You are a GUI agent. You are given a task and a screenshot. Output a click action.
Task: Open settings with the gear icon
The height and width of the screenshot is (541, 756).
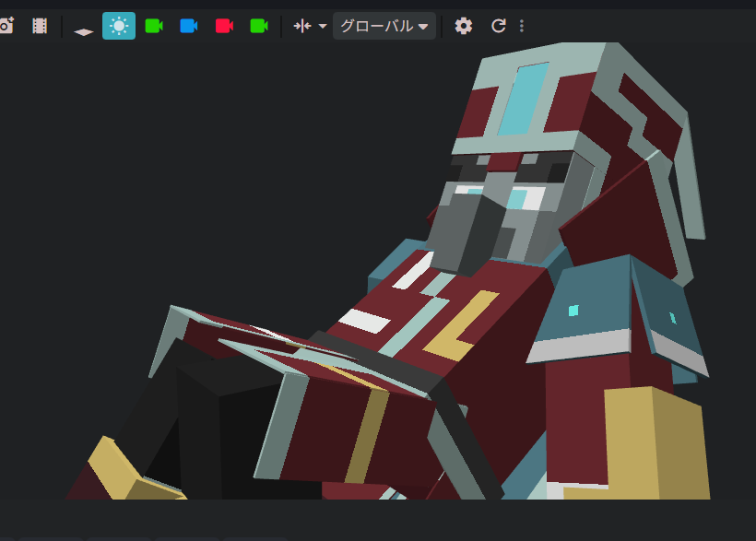tap(464, 26)
